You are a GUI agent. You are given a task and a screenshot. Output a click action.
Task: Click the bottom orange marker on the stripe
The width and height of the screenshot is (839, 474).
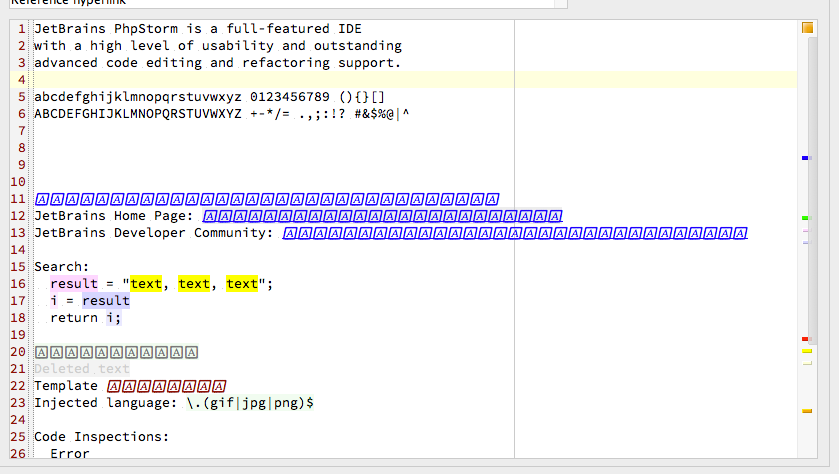click(x=807, y=411)
